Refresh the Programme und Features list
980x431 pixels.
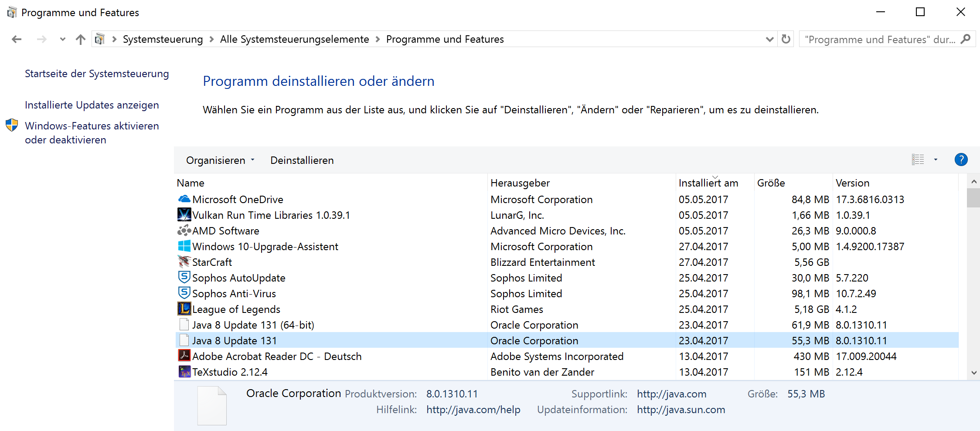(x=786, y=39)
